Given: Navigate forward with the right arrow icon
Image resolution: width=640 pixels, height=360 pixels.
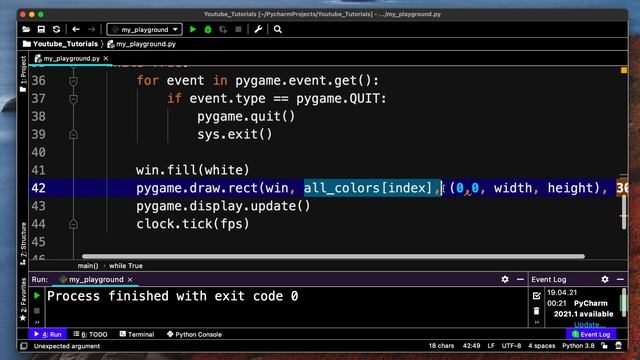Looking at the screenshot, I should (x=91, y=29).
